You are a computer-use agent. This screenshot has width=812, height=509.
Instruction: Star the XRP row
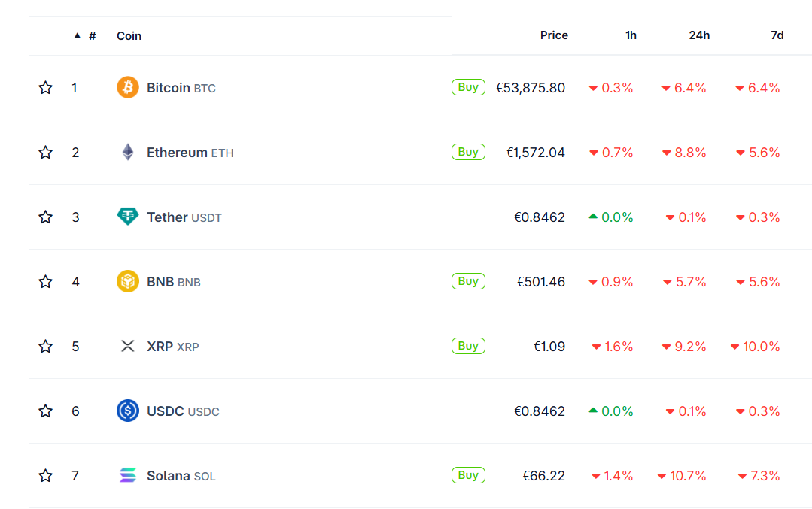pyautogui.click(x=46, y=347)
